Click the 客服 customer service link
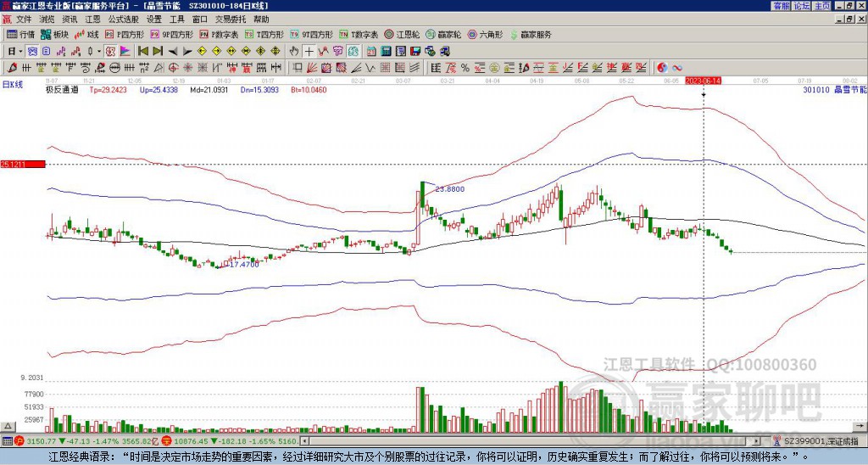Image resolution: width=868 pixels, height=465 pixels. click(x=782, y=6)
